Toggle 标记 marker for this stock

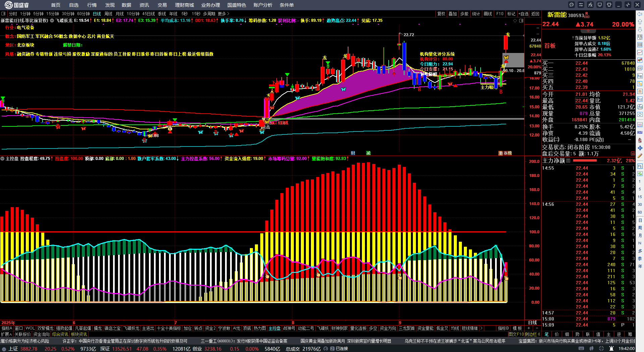(x=511, y=14)
